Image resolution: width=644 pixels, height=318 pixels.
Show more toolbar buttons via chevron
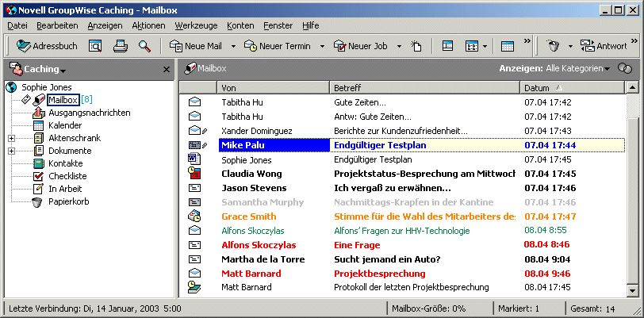pyautogui.click(x=527, y=40)
